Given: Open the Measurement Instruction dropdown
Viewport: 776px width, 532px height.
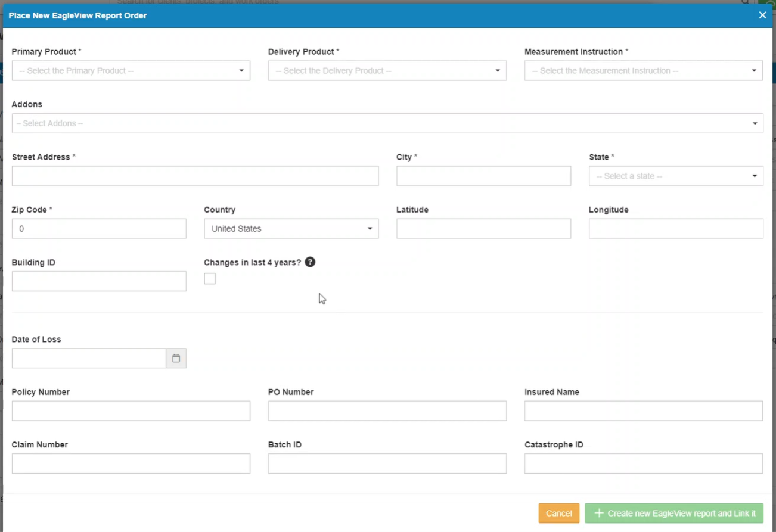Looking at the screenshot, I should coord(644,70).
